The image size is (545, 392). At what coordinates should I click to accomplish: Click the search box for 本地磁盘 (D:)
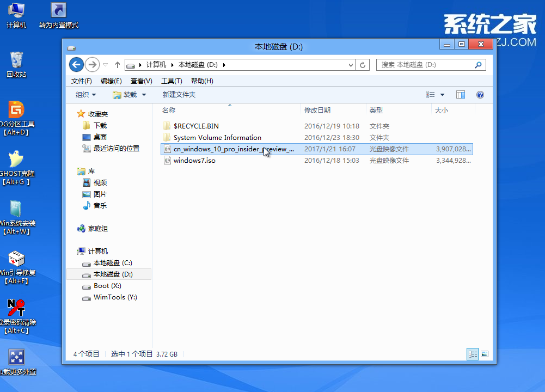(425, 65)
